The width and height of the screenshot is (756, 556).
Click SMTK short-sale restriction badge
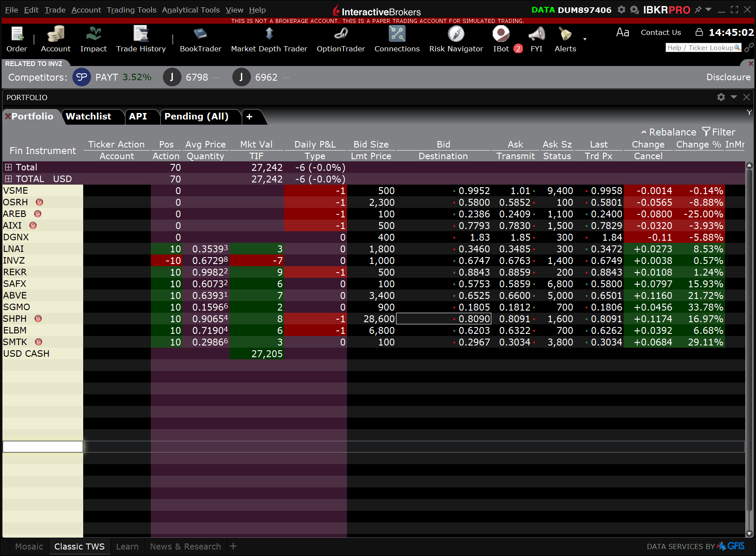[38, 342]
